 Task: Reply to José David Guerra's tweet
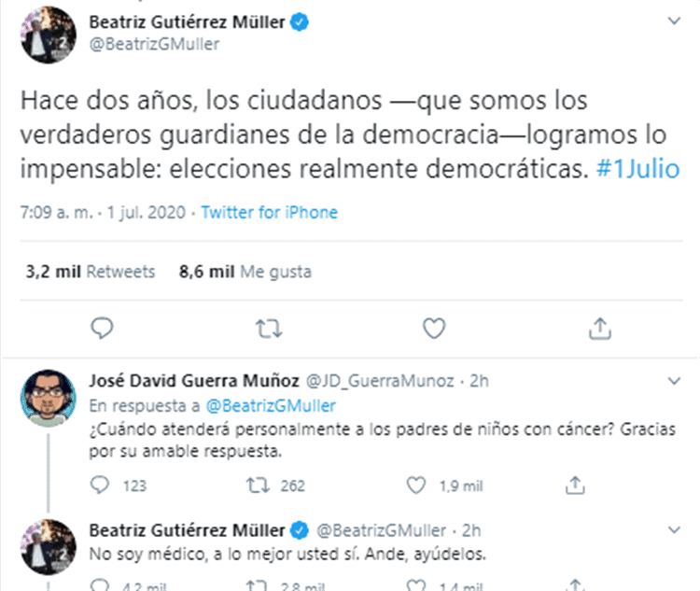[104, 485]
